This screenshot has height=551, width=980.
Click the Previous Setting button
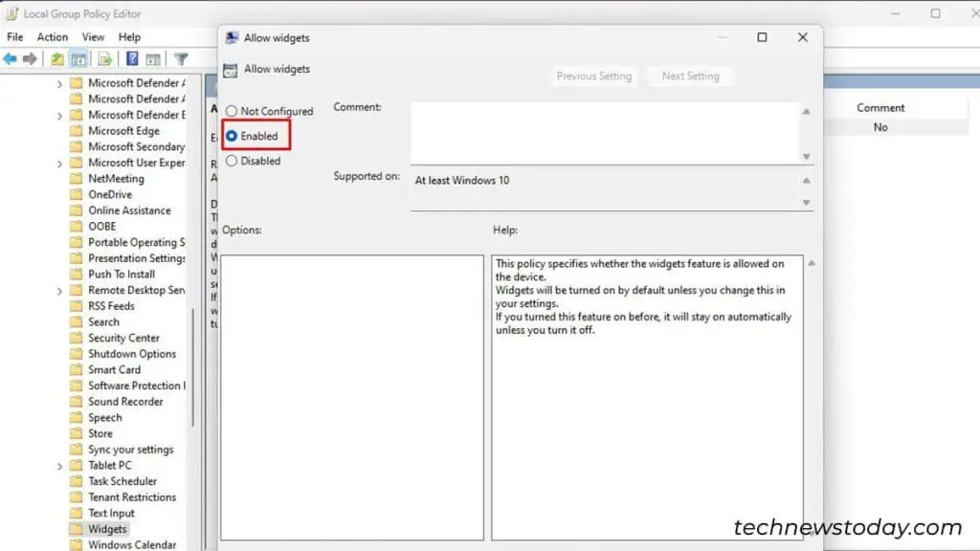[x=593, y=76]
